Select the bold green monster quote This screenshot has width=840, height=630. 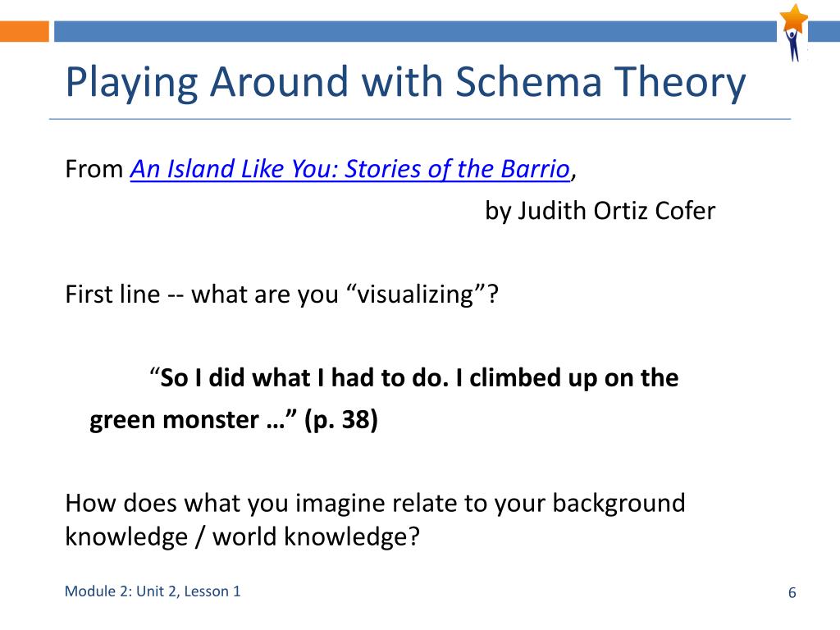384,399
